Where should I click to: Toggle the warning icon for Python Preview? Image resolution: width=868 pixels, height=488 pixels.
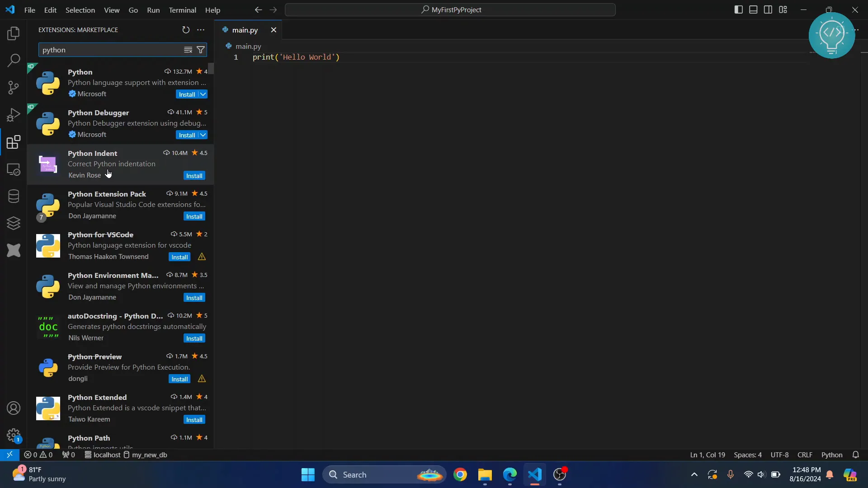202,378
